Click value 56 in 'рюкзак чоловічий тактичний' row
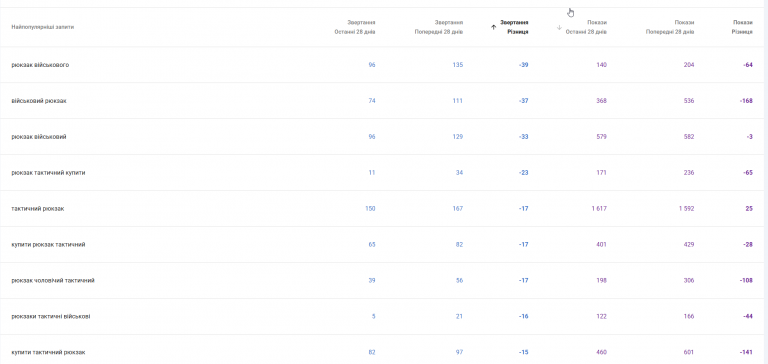This screenshot has width=768, height=364. pyautogui.click(x=459, y=281)
